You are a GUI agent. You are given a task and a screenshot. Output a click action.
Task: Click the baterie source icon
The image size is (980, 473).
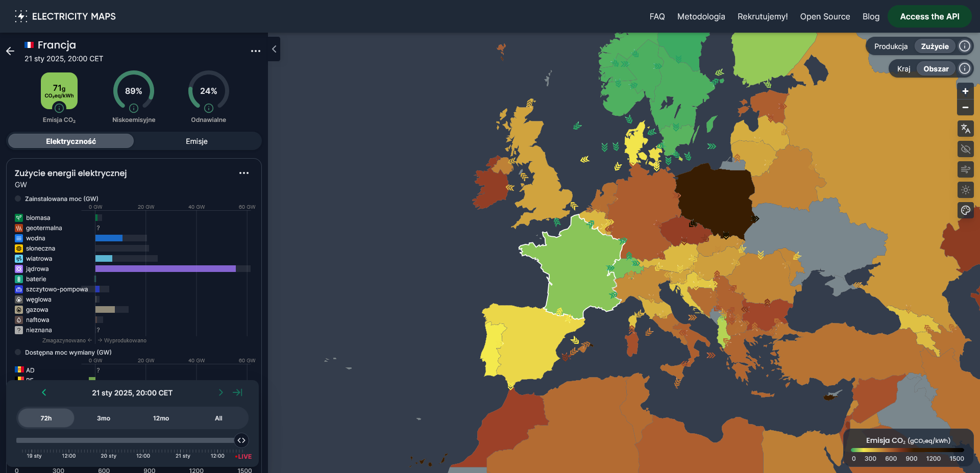coord(19,279)
